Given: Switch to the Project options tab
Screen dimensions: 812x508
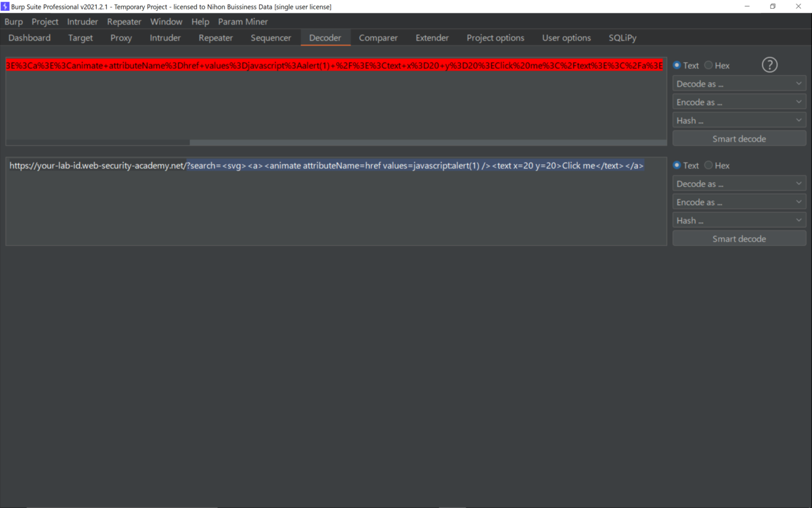Looking at the screenshot, I should tap(495, 38).
